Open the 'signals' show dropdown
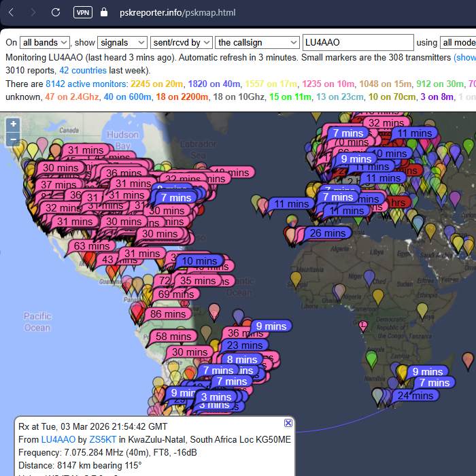Viewport: 476px width, 476px height. coord(122,42)
